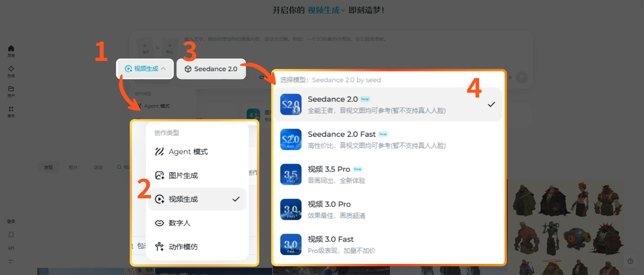
Task: Select the checked 视频生成 menu option
Action: pyautogui.click(x=197, y=199)
